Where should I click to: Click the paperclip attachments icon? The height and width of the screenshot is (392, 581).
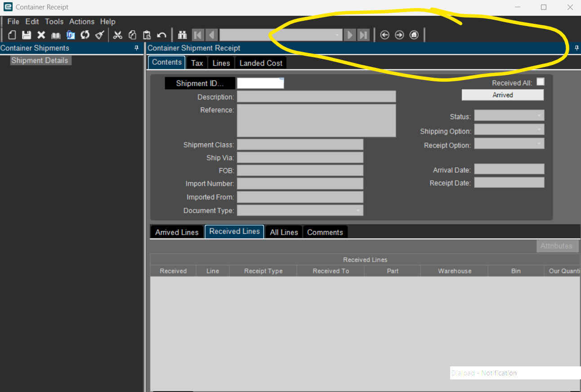point(71,35)
